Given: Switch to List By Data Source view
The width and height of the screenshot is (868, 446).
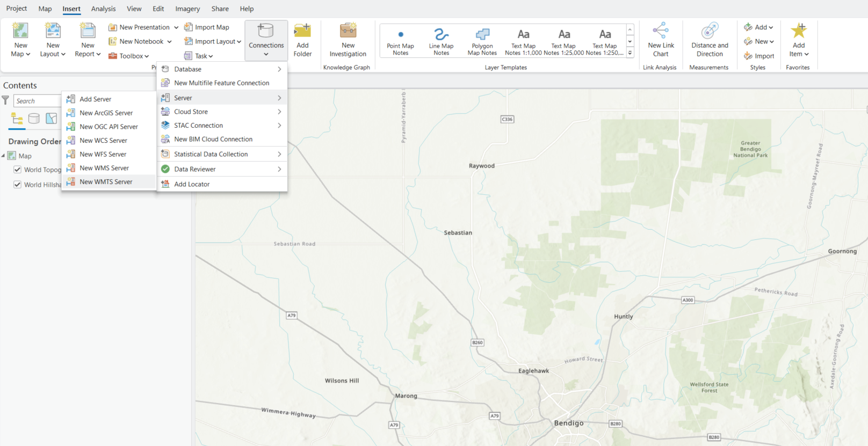Looking at the screenshot, I should click(34, 119).
